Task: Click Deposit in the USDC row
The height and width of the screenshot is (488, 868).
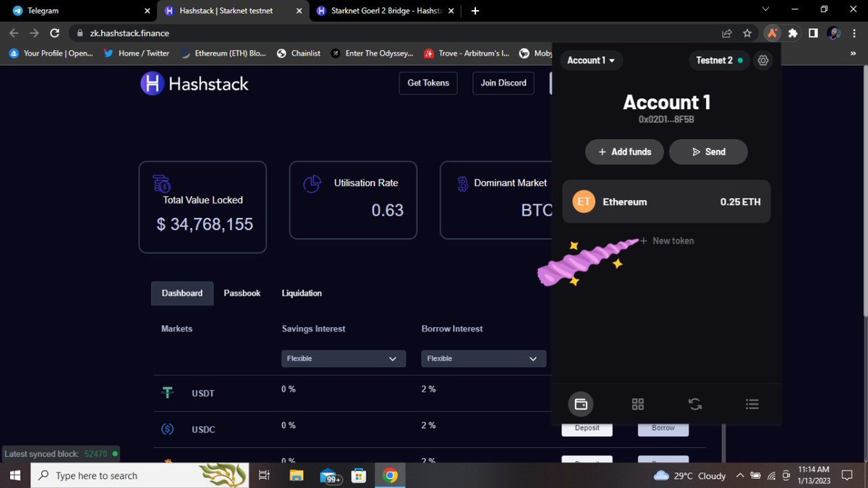Action: point(587,428)
